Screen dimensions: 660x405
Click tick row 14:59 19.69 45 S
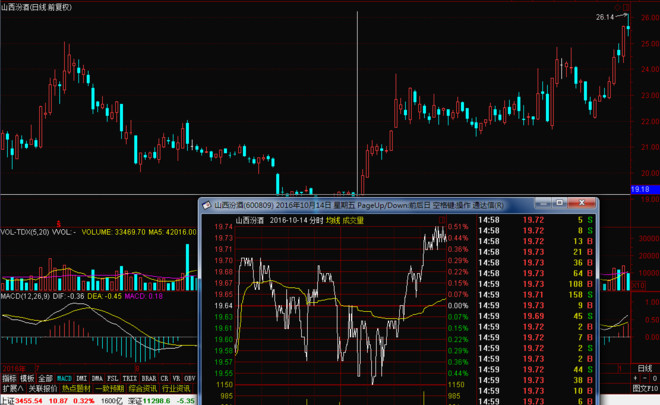click(x=536, y=316)
